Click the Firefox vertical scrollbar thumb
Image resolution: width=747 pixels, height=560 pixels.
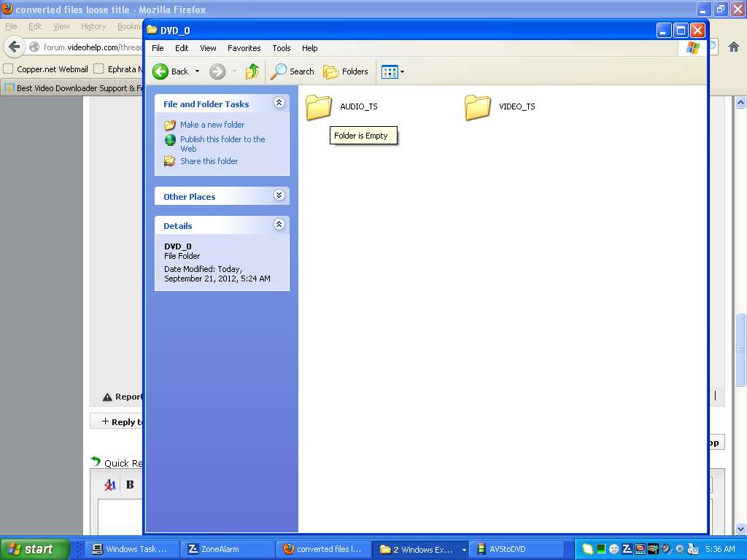741,350
